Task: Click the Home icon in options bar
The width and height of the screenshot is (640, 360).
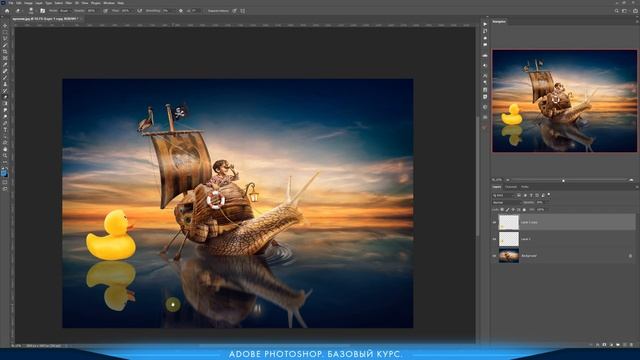Action: click(7, 11)
